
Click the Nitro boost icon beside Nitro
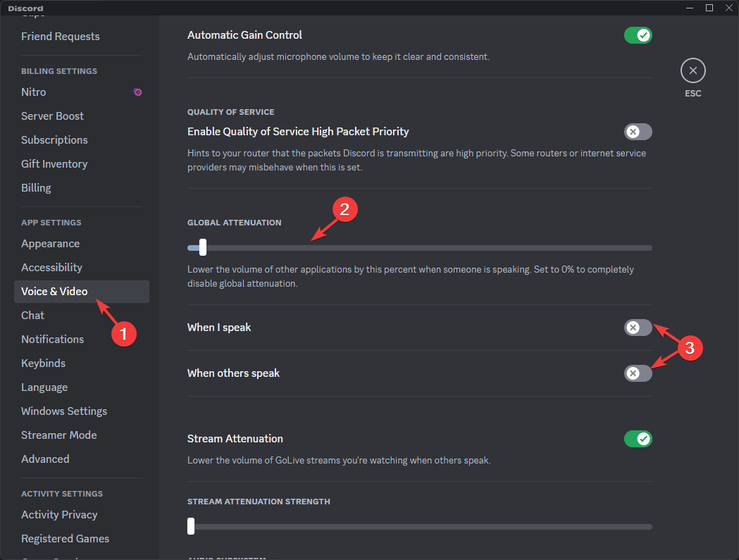[137, 92]
